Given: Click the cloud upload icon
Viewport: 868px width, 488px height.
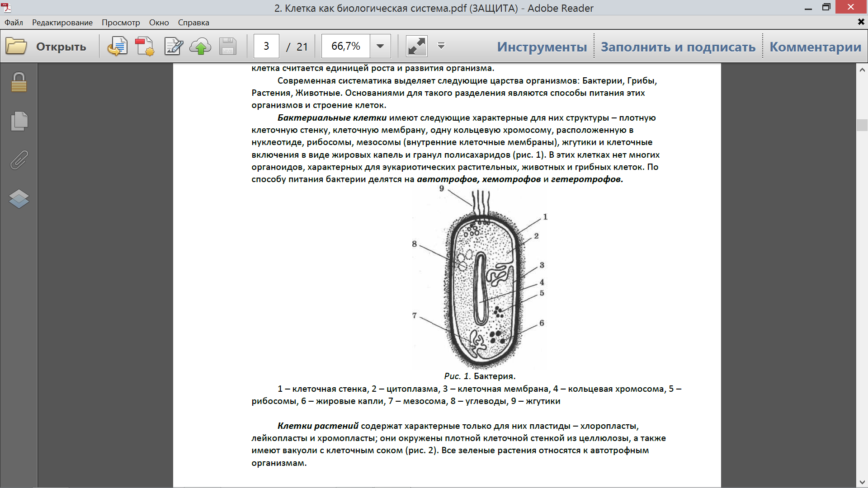Looking at the screenshot, I should [200, 46].
